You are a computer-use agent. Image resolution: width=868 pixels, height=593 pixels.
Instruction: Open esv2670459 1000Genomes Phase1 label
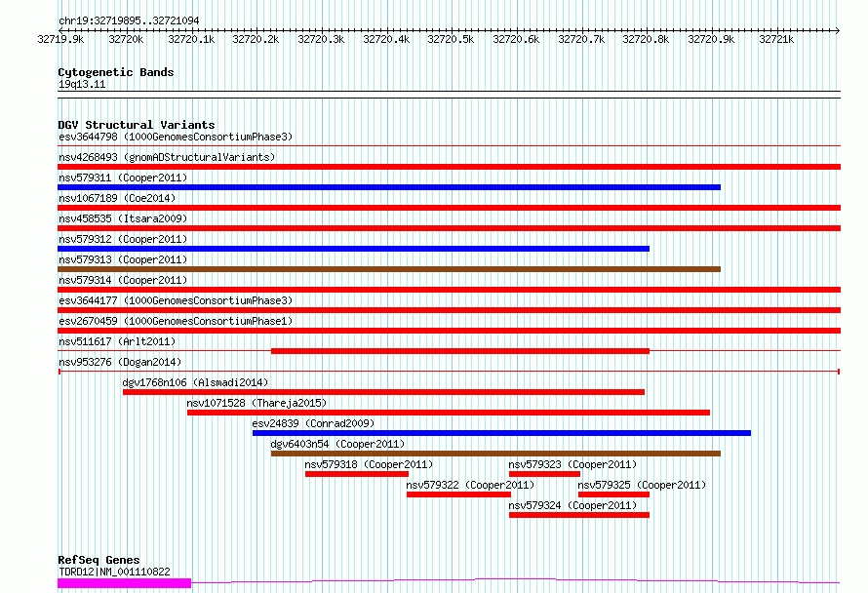click(x=176, y=321)
